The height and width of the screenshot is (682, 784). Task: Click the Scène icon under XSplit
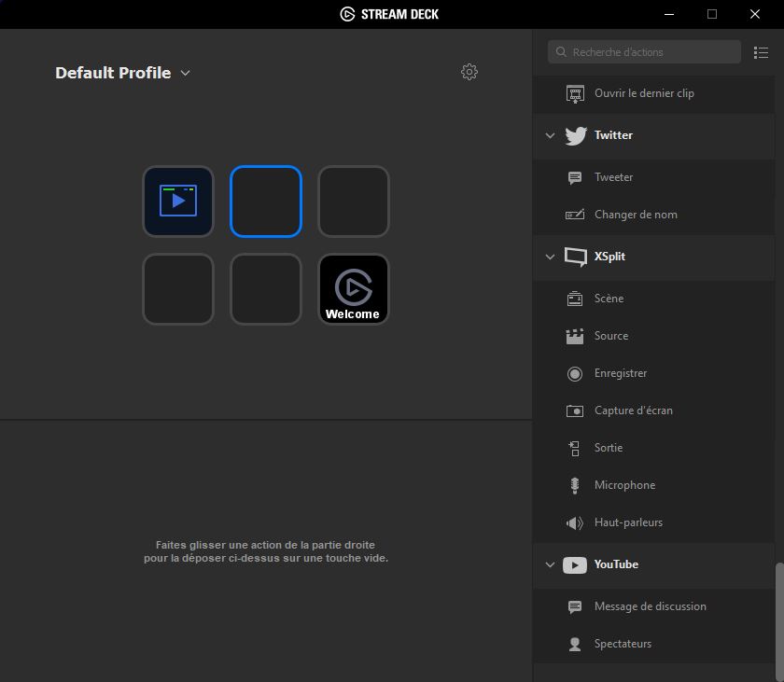575,299
